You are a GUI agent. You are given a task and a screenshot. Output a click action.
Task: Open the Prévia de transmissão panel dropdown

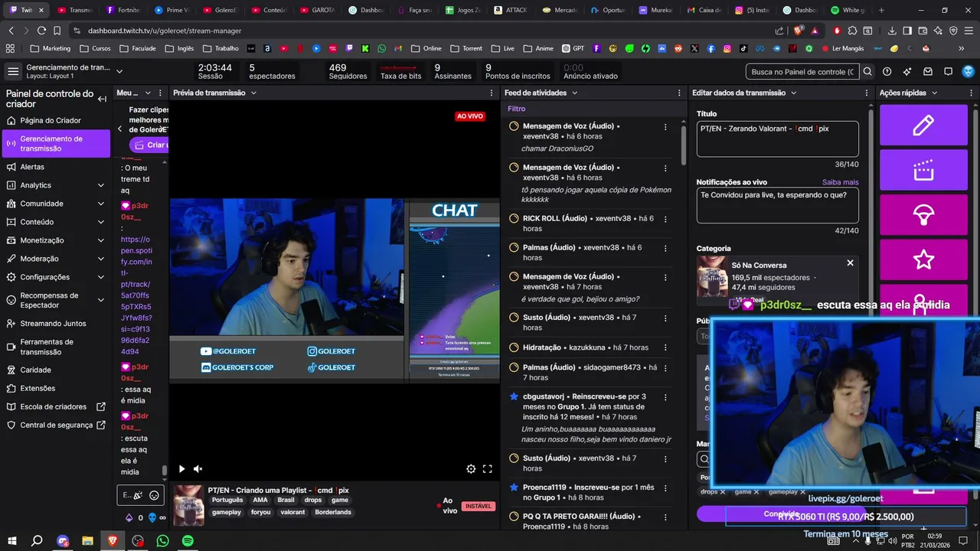(253, 93)
